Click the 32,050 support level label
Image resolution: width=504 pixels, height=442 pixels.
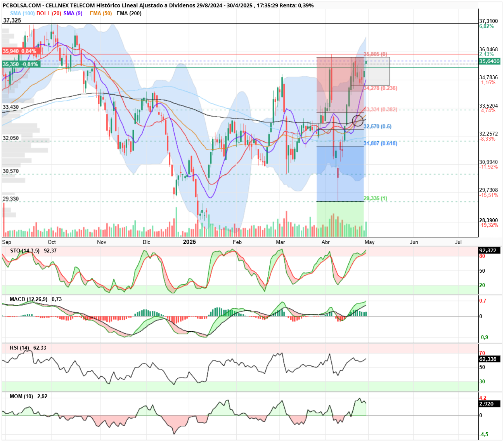pyautogui.click(x=11, y=138)
